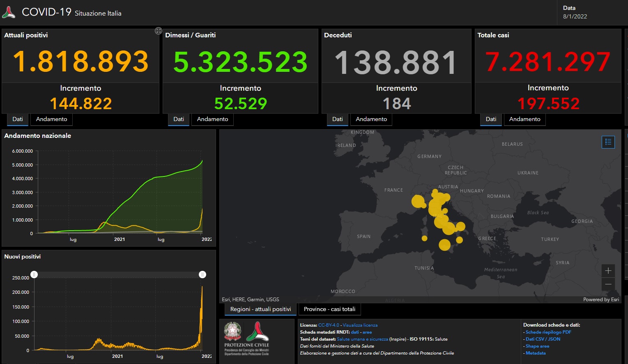Viewport: 628px width, 364px height.
Task: Open the map legend list icon
Action: coord(608,142)
